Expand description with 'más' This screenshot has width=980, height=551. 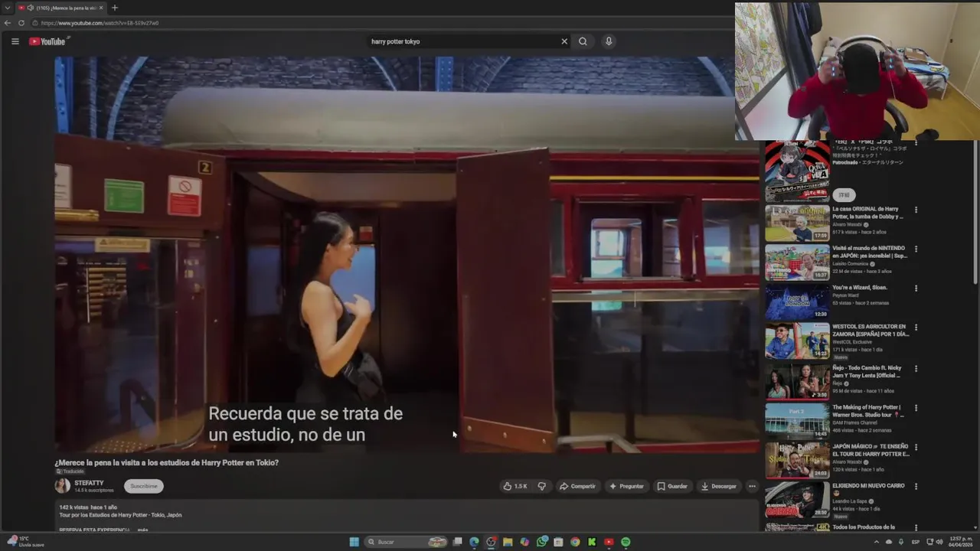coord(142,530)
